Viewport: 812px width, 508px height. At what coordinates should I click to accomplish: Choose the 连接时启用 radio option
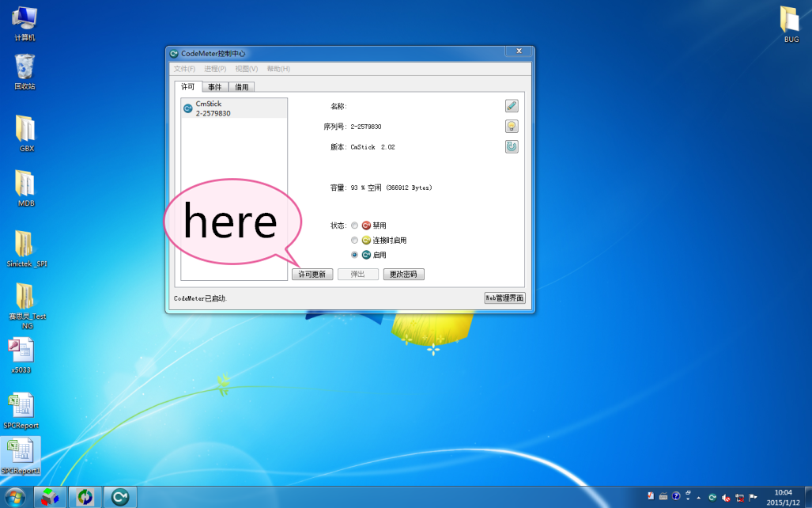tap(355, 240)
